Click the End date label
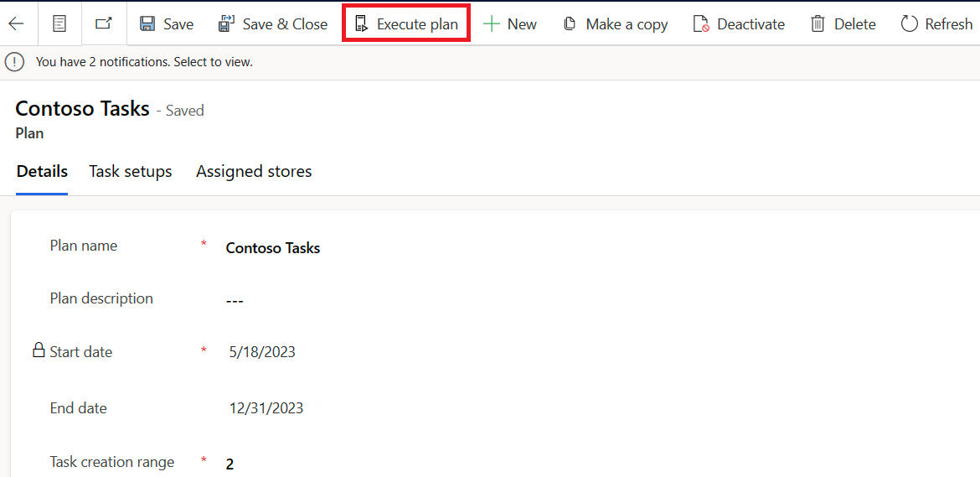The width and height of the screenshot is (980, 477). click(78, 409)
